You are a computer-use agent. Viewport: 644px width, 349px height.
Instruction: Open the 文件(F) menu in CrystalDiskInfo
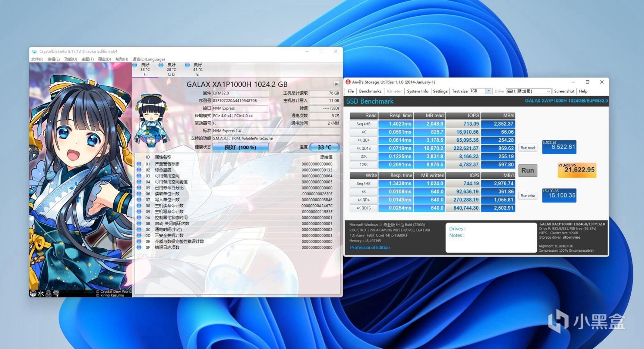[37, 59]
